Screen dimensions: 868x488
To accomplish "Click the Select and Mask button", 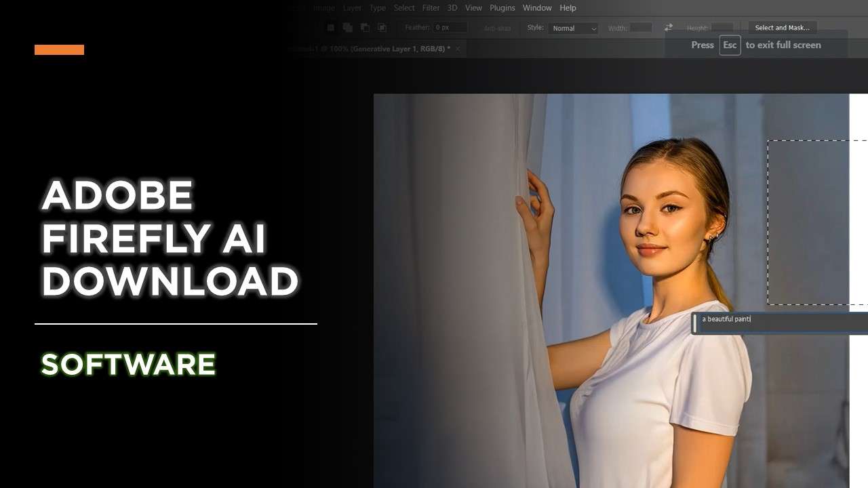I will click(782, 28).
